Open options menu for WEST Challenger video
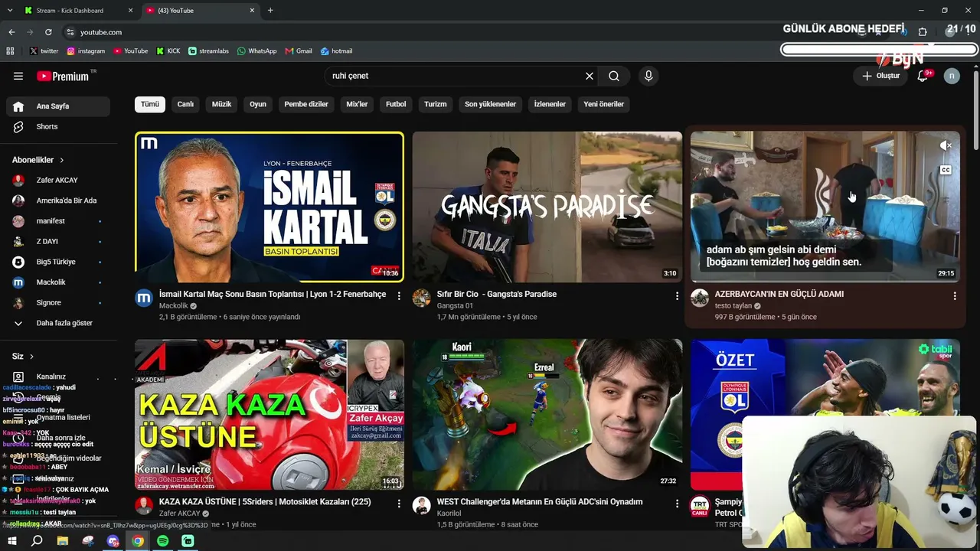This screenshot has height=551, width=980. [677, 504]
